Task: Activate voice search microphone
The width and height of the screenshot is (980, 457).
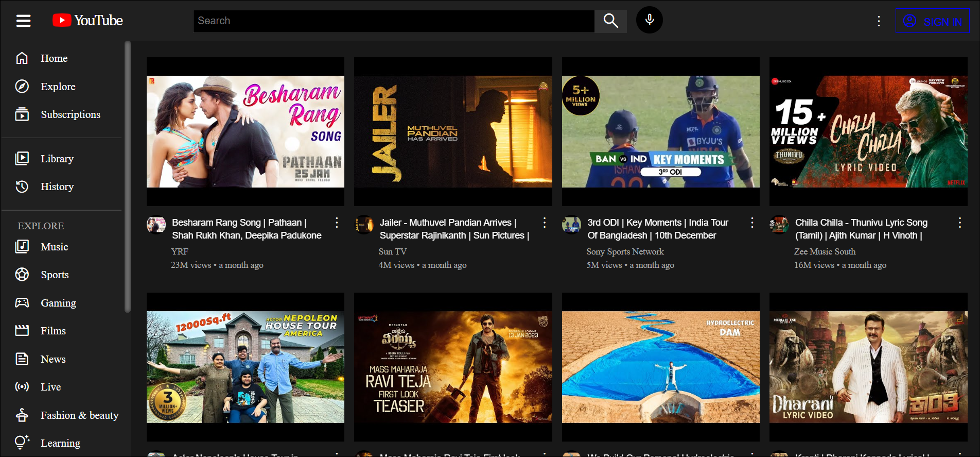Action: 649,21
